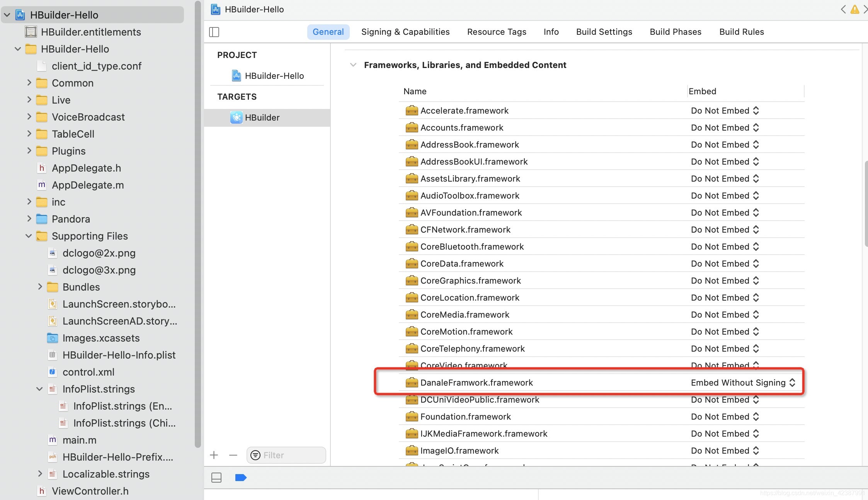Click the blue breakpoint tag icon

[241, 478]
